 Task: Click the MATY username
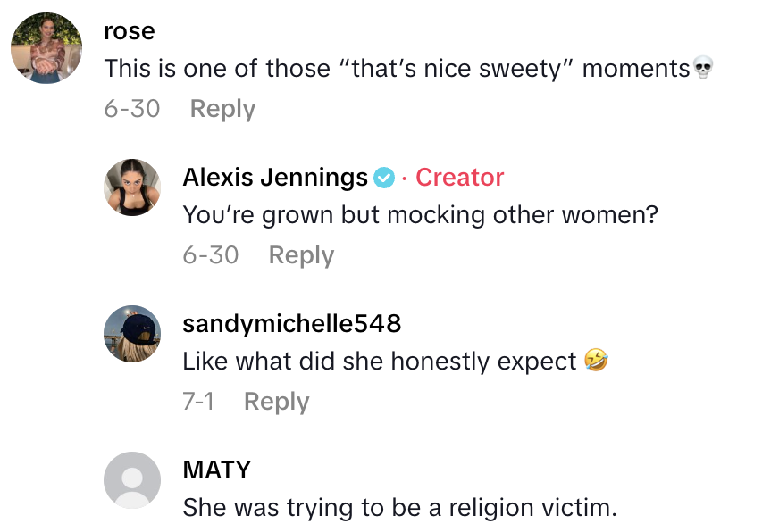click(216, 470)
